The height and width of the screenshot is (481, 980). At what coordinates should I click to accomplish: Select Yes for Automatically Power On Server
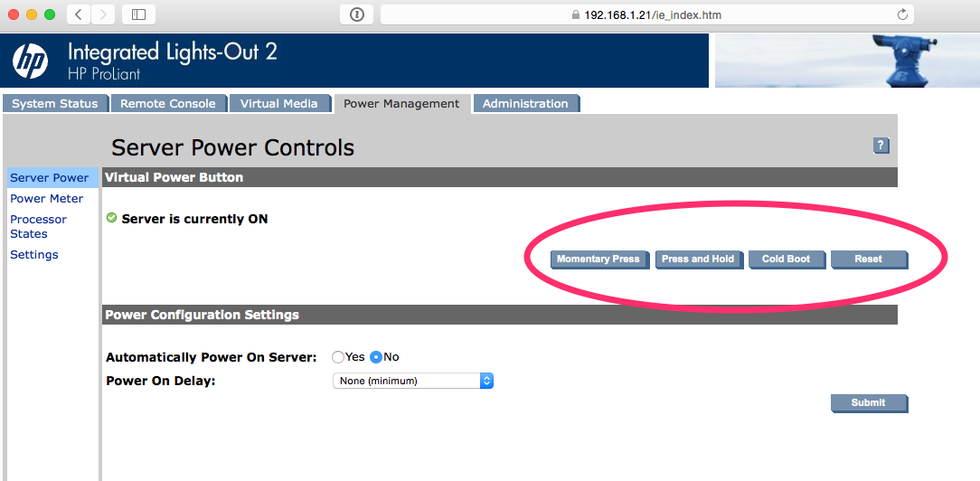tap(338, 357)
